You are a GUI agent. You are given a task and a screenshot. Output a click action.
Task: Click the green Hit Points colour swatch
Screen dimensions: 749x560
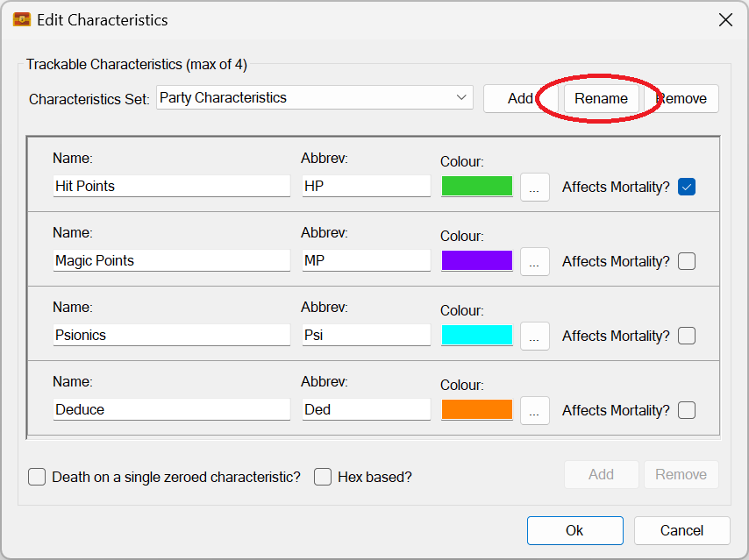pyautogui.click(x=477, y=186)
